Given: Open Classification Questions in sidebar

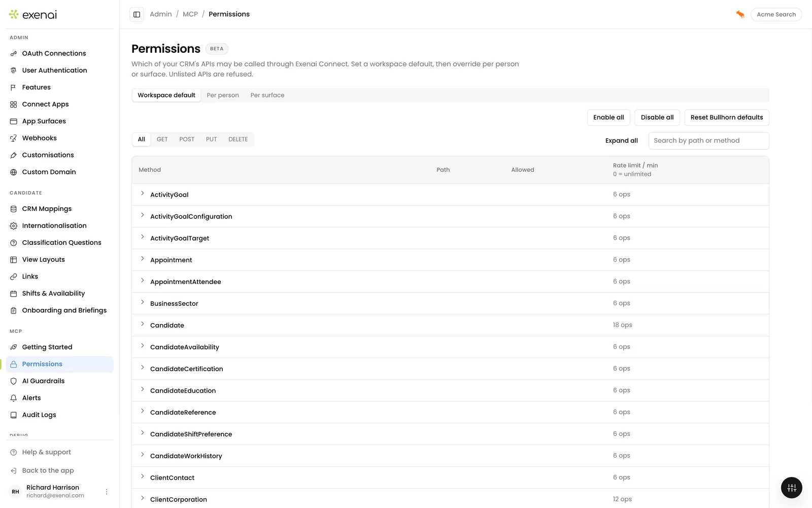Looking at the screenshot, I should (60, 242).
